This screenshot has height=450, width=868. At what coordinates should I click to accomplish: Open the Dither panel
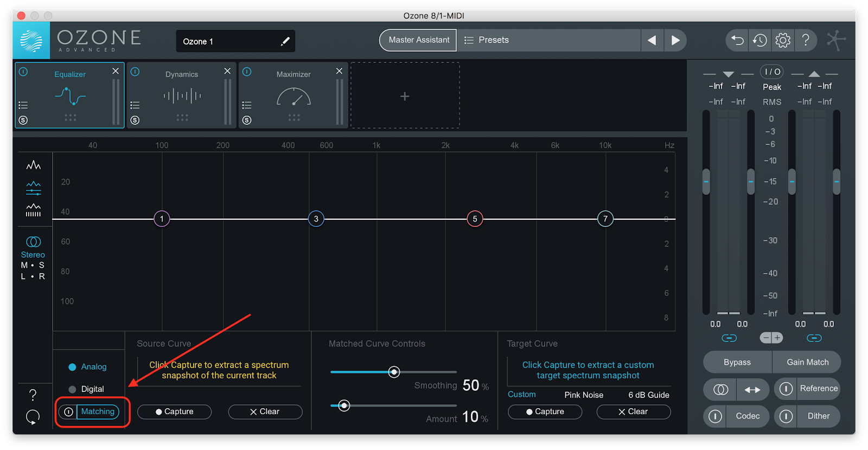(818, 416)
